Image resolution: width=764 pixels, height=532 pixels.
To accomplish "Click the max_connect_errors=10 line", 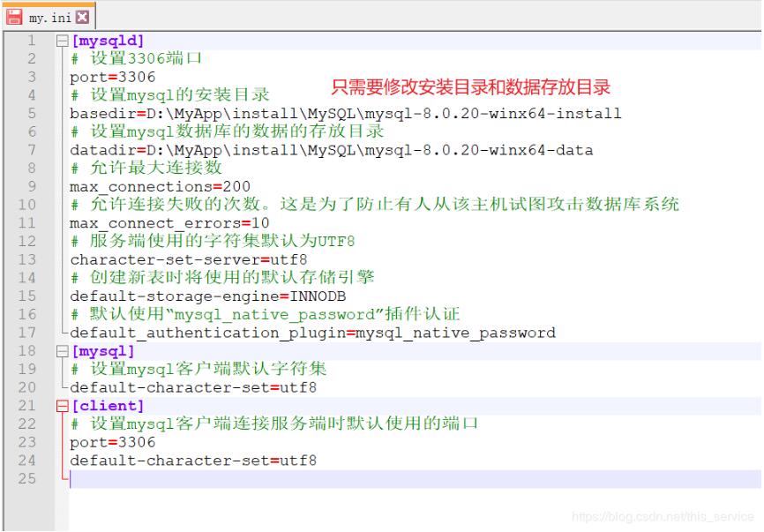I will [x=169, y=223].
